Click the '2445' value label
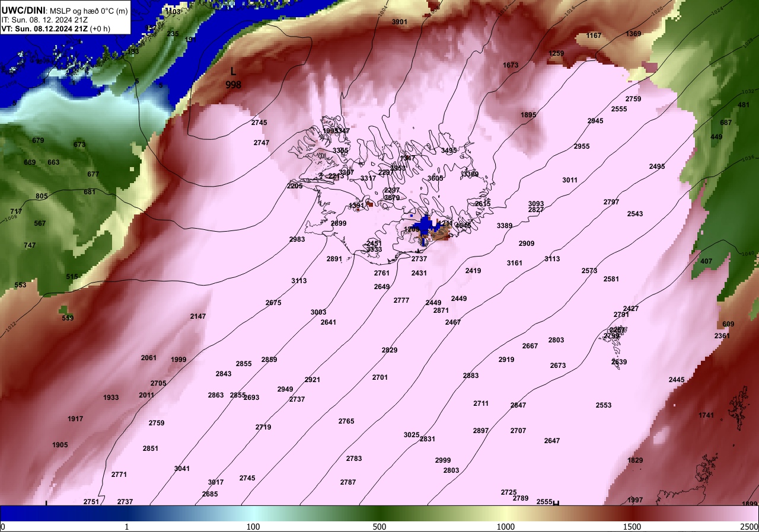759x532 pixels. point(677,380)
